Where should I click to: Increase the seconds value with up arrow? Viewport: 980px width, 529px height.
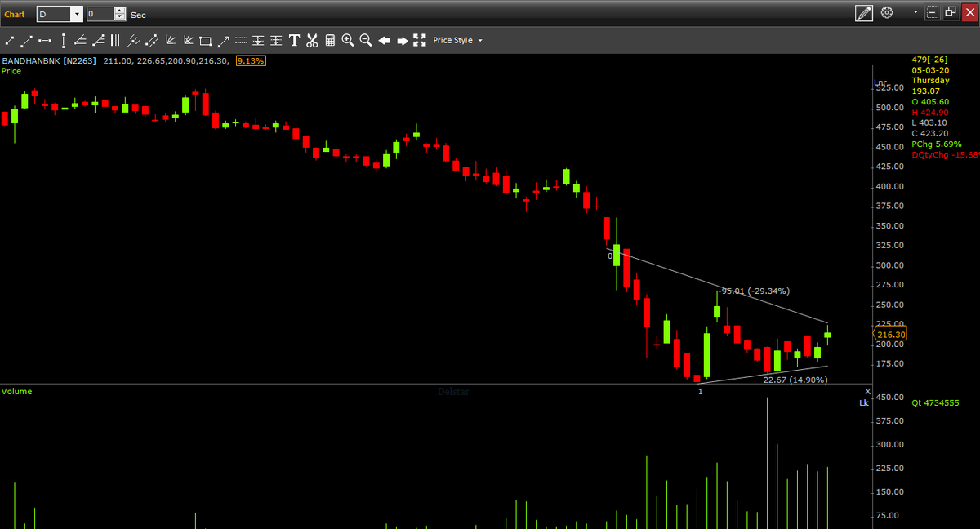pos(120,11)
